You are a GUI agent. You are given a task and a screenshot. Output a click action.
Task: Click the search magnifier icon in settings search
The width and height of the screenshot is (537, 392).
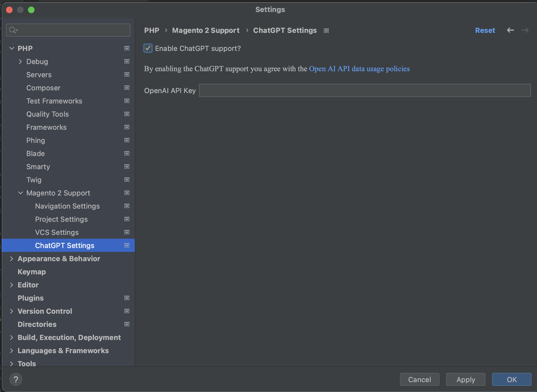coord(13,30)
